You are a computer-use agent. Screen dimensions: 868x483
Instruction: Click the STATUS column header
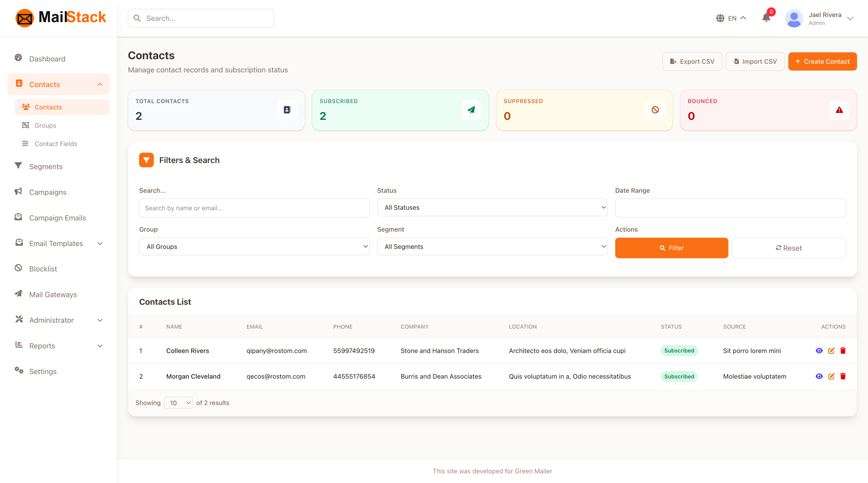(671, 327)
